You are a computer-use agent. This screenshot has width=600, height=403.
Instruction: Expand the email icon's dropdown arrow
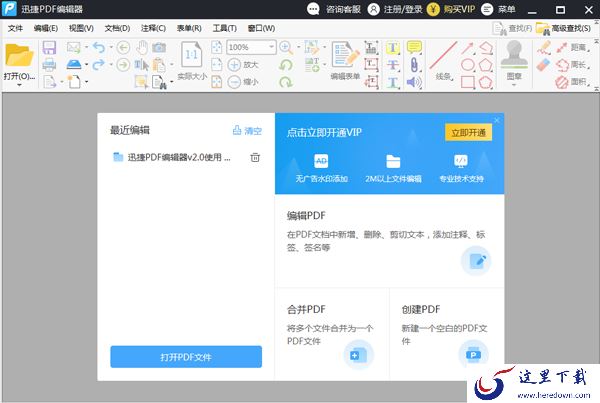click(86, 47)
